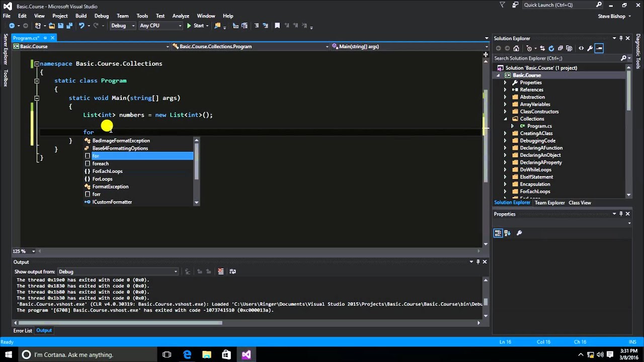Toggle auto-hide pin on Solution Explorer panel
644x362 pixels.
621,38
